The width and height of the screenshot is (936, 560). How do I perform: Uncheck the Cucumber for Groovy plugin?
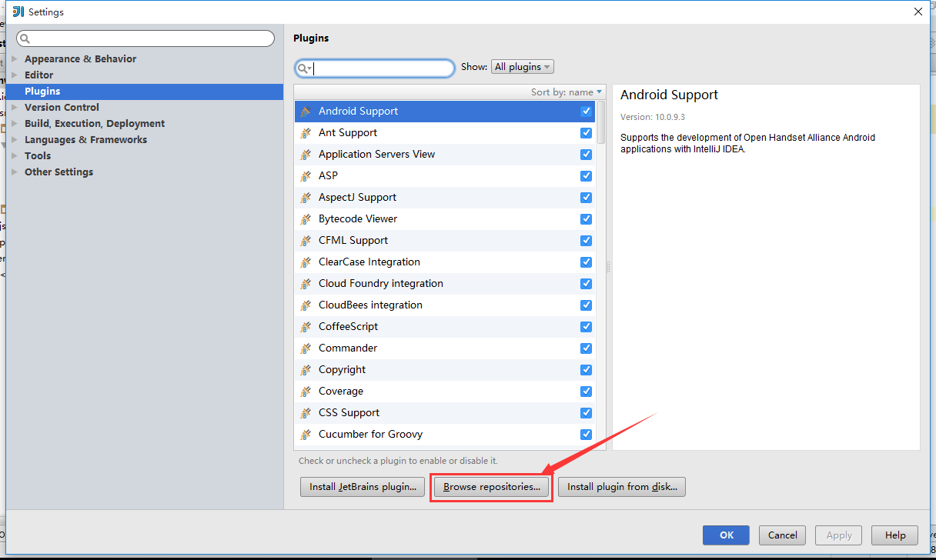[x=587, y=435]
